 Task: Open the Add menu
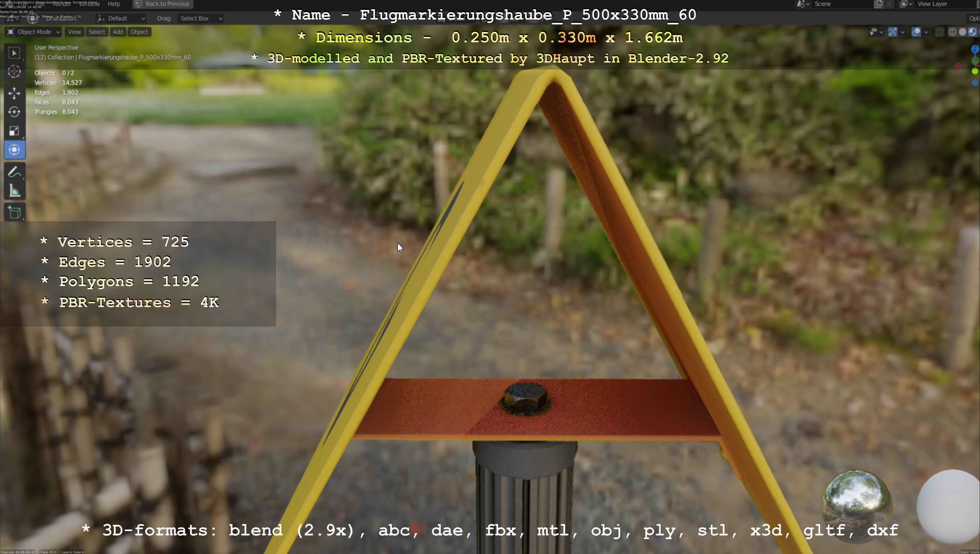pos(118,32)
